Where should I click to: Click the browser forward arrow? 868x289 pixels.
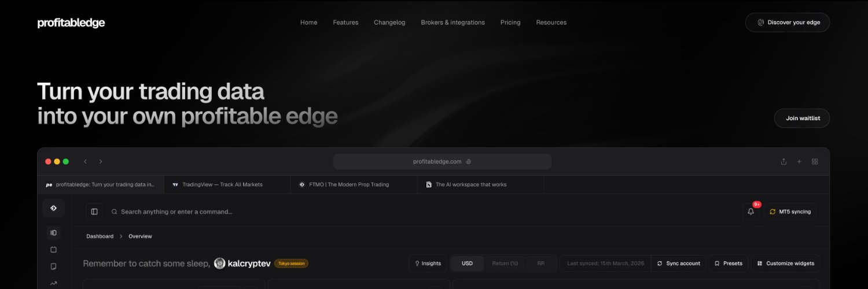(101, 162)
